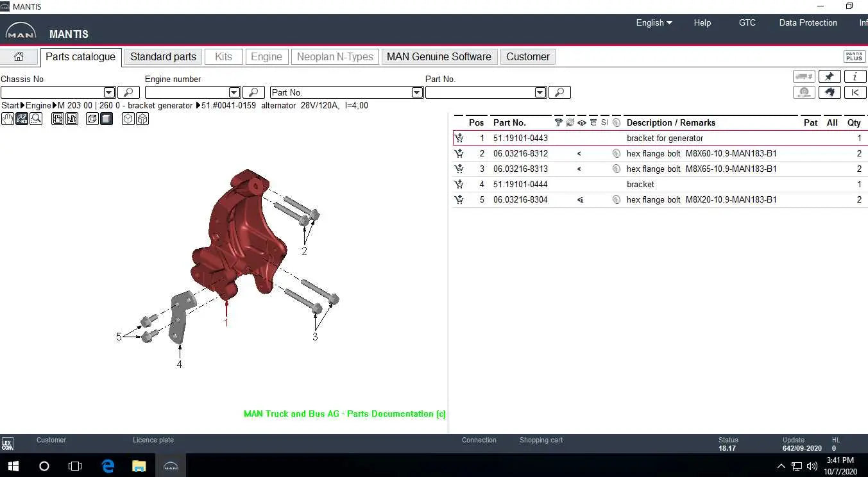Viewport: 868px width, 477px height.
Task: Click the truck chassis number lookup icon
Action: pyautogui.click(x=804, y=76)
